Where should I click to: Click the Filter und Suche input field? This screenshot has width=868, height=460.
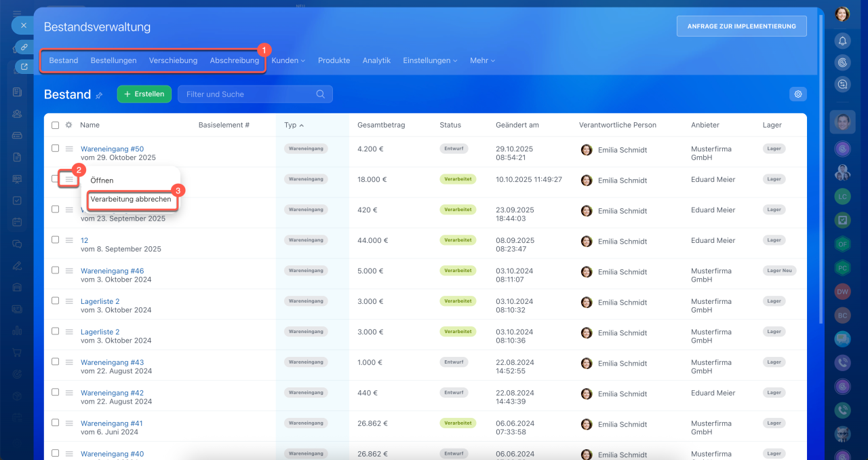click(x=248, y=94)
